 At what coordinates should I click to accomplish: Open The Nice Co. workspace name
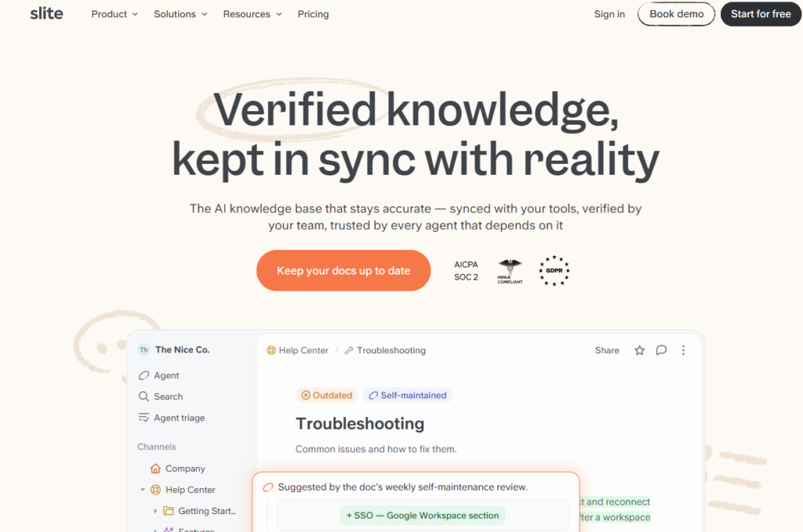tap(182, 350)
